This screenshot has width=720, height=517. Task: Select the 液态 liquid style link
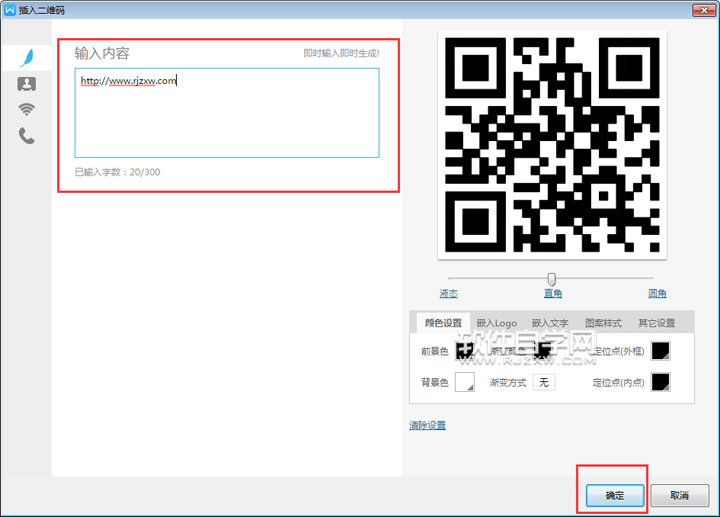(x=449, y=294)
